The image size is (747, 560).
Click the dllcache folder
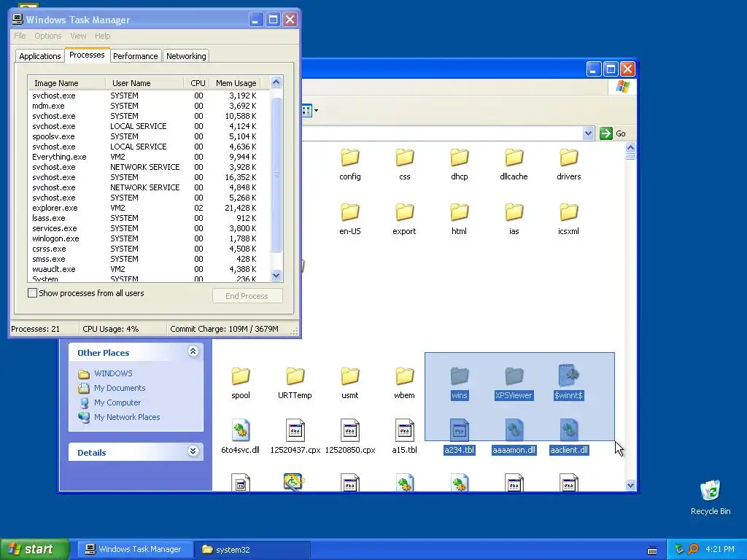pyautogui.click(x=514, y=164)
